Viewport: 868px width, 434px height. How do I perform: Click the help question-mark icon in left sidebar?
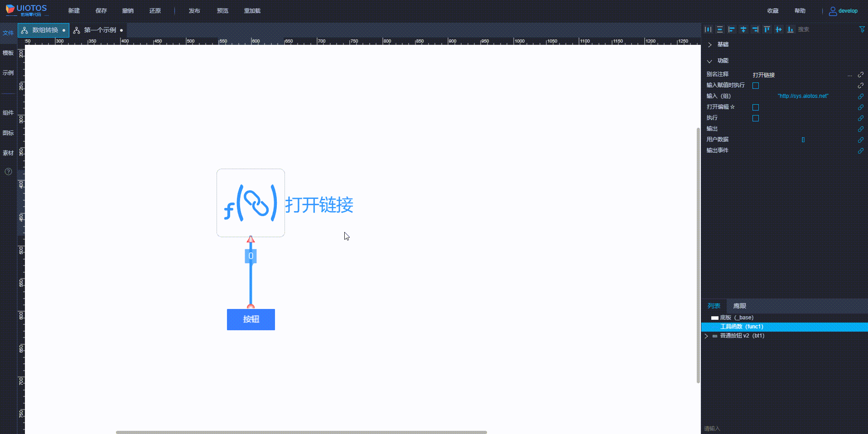point(8,172)
